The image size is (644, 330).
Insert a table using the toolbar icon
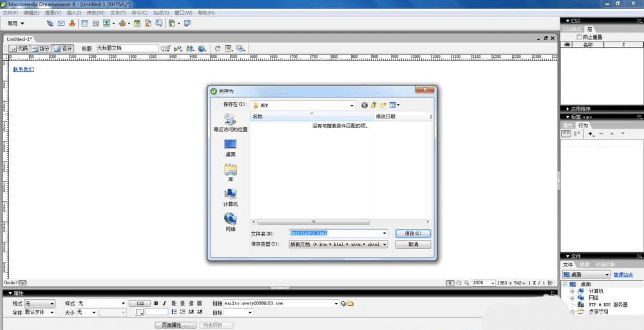pos(84,23)
